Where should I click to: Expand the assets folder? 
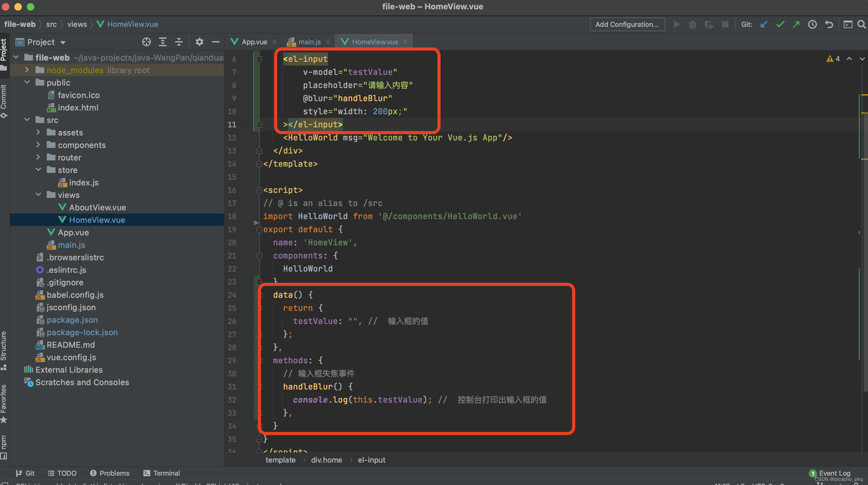[38, 132]
